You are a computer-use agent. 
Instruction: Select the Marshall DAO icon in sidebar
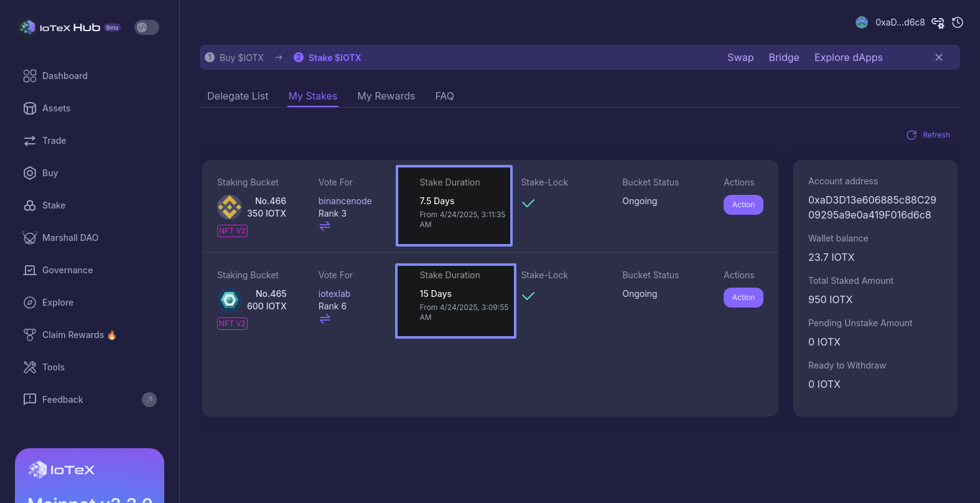(30, 238)
